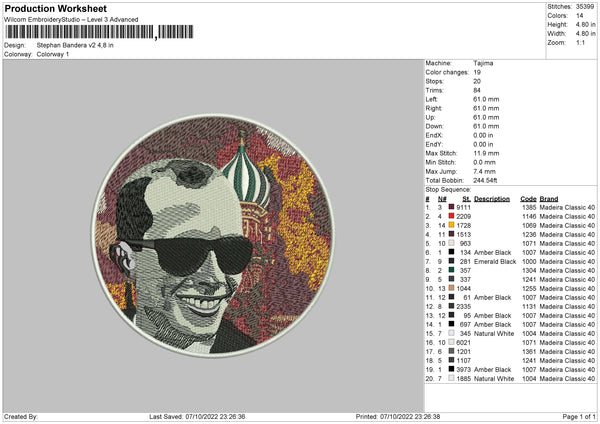Click 'Wilcom EmbroideryStudio – Level 3 Advanced' text
The height and width of the screenshot is (424, 600).
click(x=71, y=20)
